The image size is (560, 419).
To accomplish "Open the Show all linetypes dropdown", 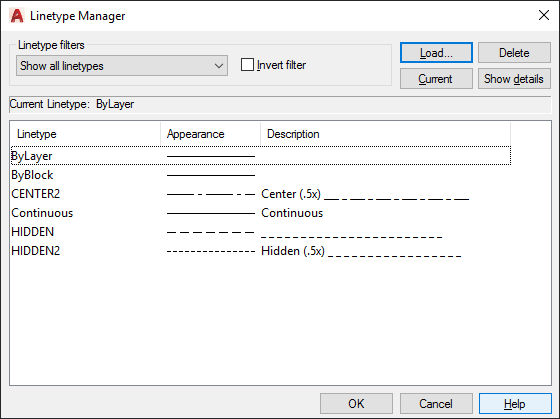I will coord(122,65).
